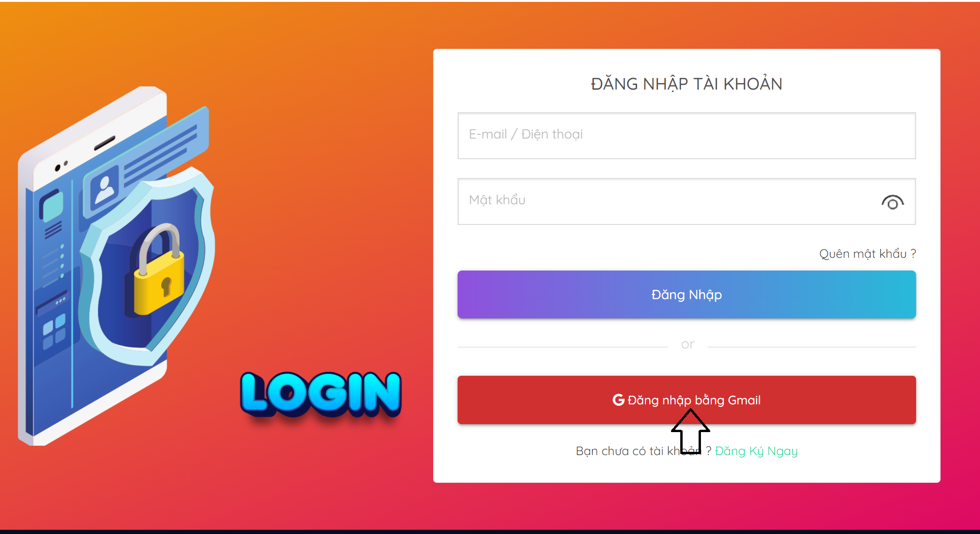Open the Đăng Ký Ngay registration link
This screenshot has height=534, width=980.
point(756,451)
